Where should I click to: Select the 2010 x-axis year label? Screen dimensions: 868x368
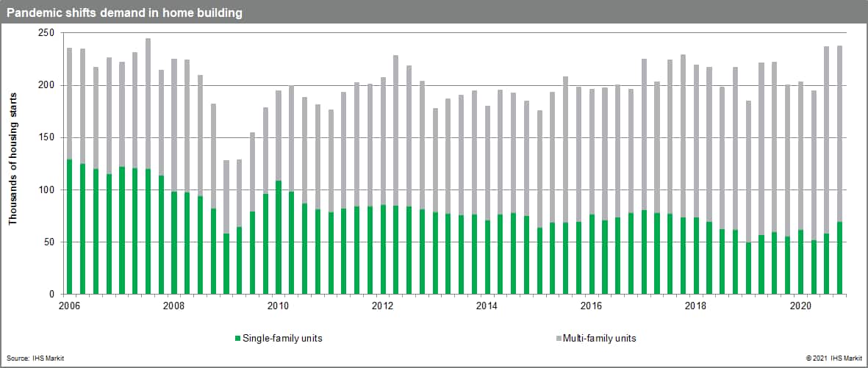click(278, 305)
